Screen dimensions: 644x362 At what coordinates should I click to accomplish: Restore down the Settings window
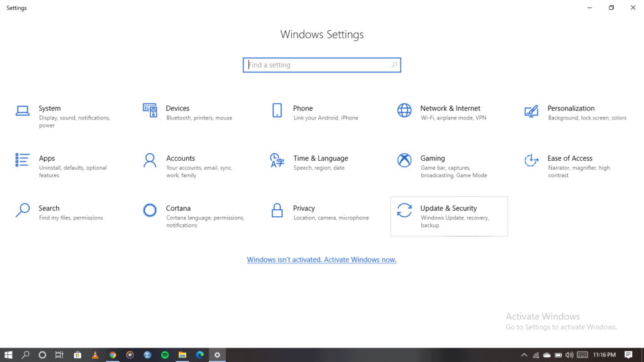611,8
